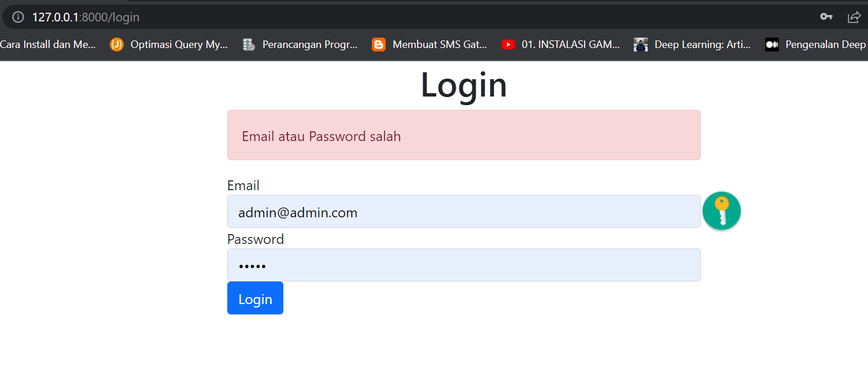Click the Login page heading
868x389 pixels.
(463, 85)
